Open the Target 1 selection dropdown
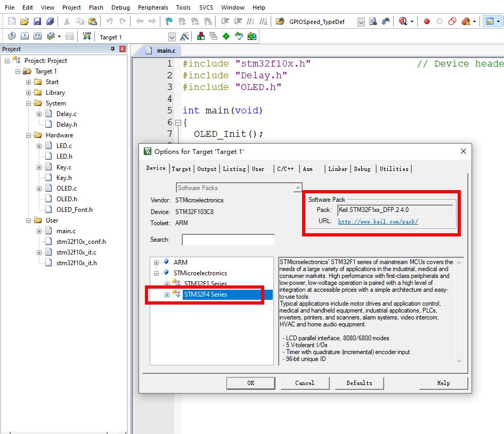The image size is (504, 434). [172, 37]
